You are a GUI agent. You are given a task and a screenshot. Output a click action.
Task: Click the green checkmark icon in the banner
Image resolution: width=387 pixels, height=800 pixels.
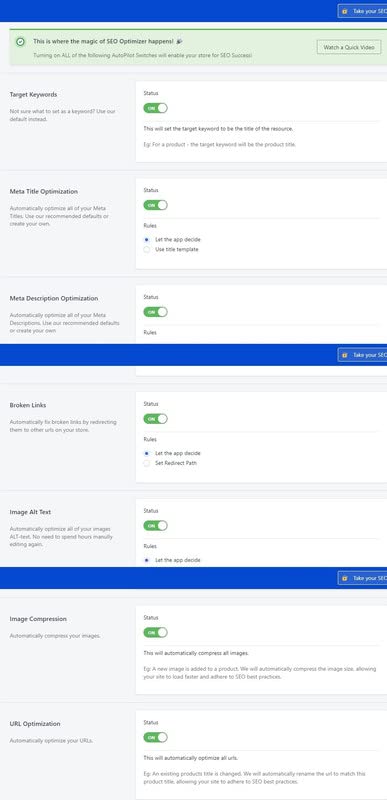20,42
